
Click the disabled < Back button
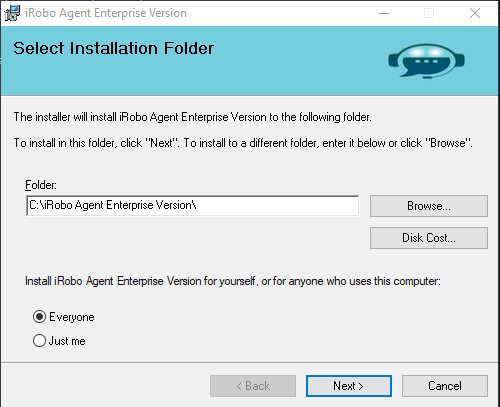[x=253, y=386]
